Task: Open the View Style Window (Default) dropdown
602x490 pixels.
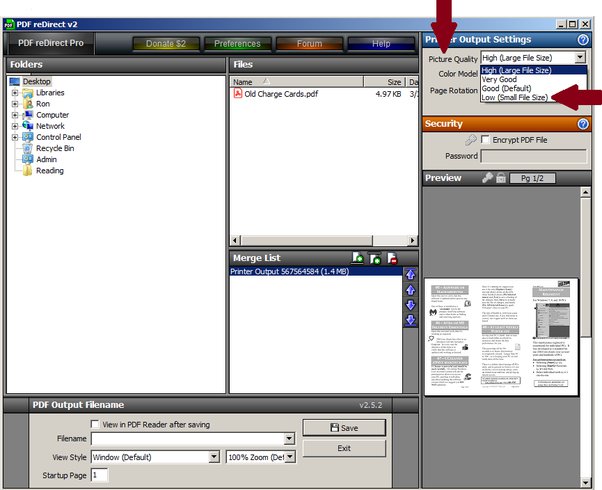Action: [x=214, y=457]
